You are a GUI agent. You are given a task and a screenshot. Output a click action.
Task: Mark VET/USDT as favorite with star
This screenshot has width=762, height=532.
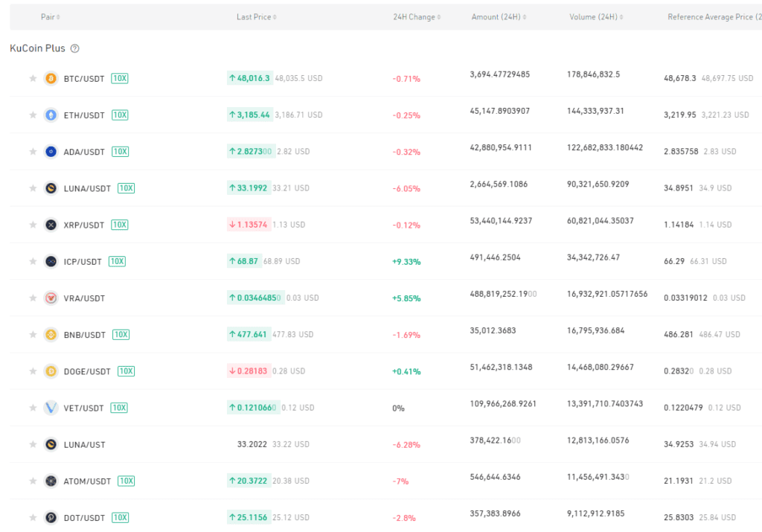coord(33,408)
